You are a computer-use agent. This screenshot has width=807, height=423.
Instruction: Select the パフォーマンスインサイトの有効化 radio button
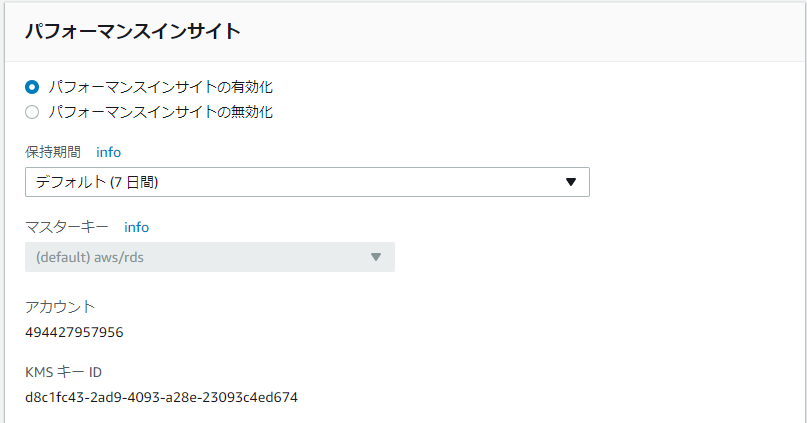tap(32, 87)
